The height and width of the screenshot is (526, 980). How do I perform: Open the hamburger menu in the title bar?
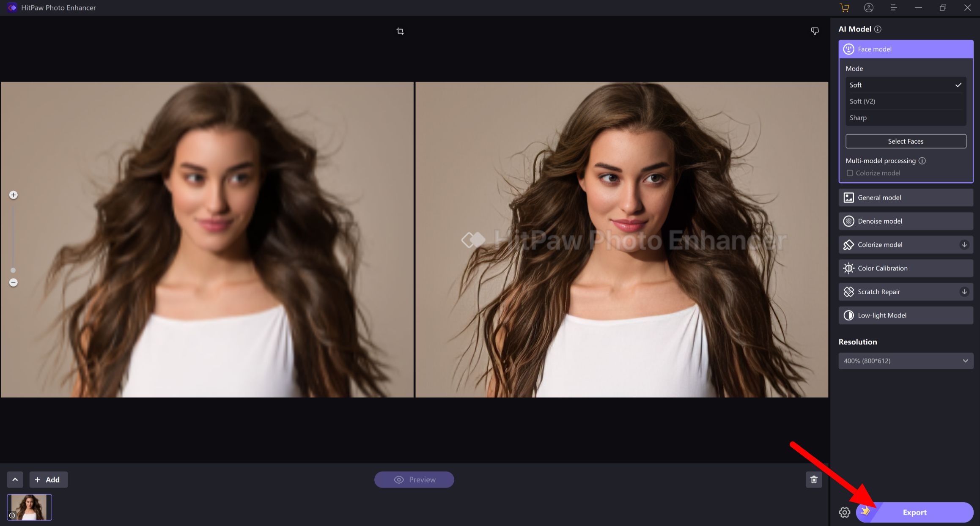click(893, 8)
